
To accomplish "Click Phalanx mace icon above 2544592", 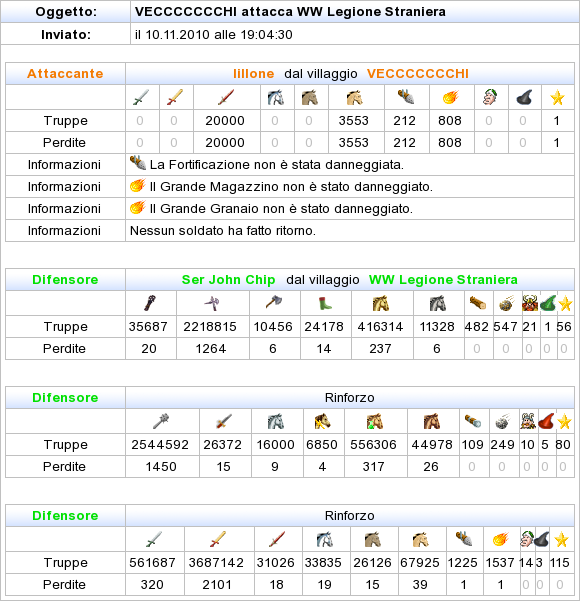I will 161,421.
